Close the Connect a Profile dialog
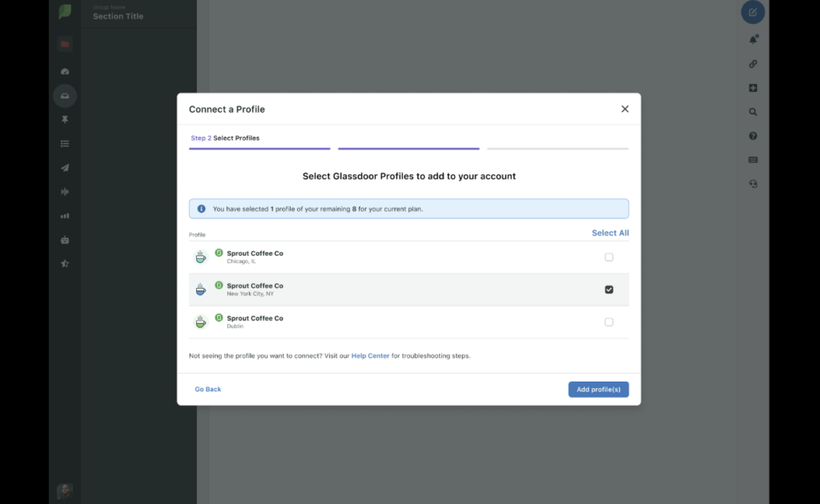 (x=625, y=109)
